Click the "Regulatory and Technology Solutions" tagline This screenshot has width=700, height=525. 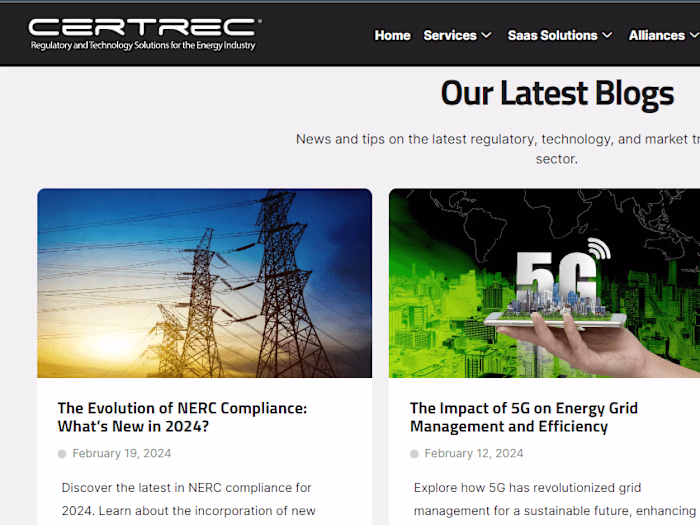click(143, 45)
